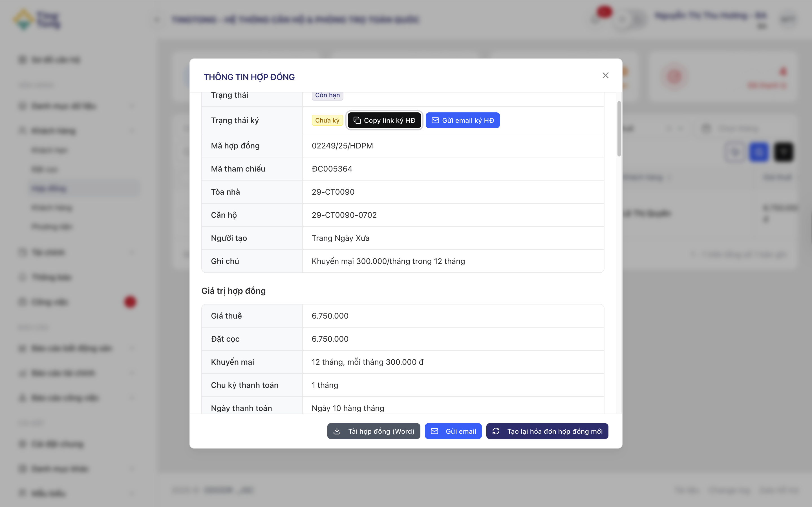Select the highlighted sidebar menu item
812x507 pixels.
[49, 188]
